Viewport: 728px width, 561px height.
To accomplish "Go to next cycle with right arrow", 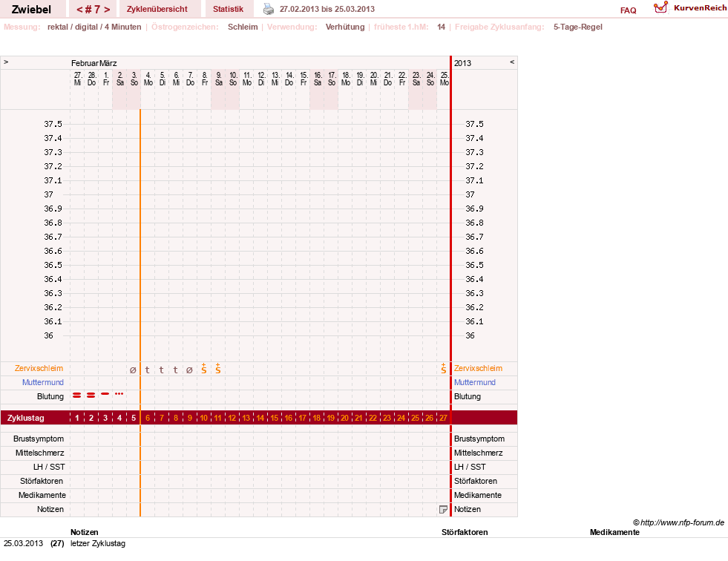I will (107, 10).
